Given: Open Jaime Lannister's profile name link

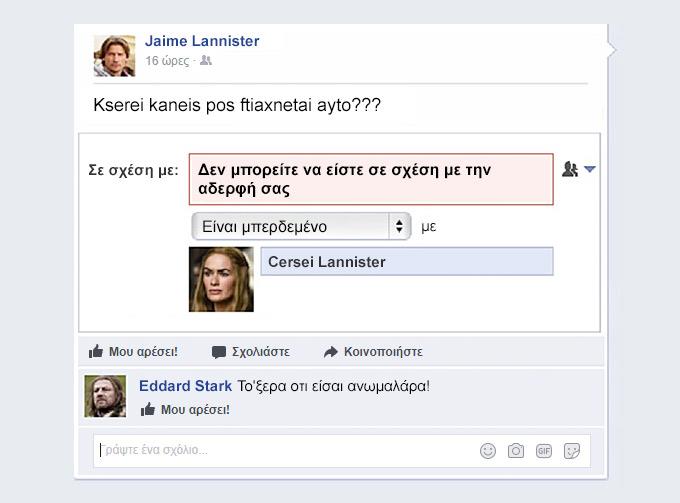Looking at the screenshot, I should pos(202,41).
